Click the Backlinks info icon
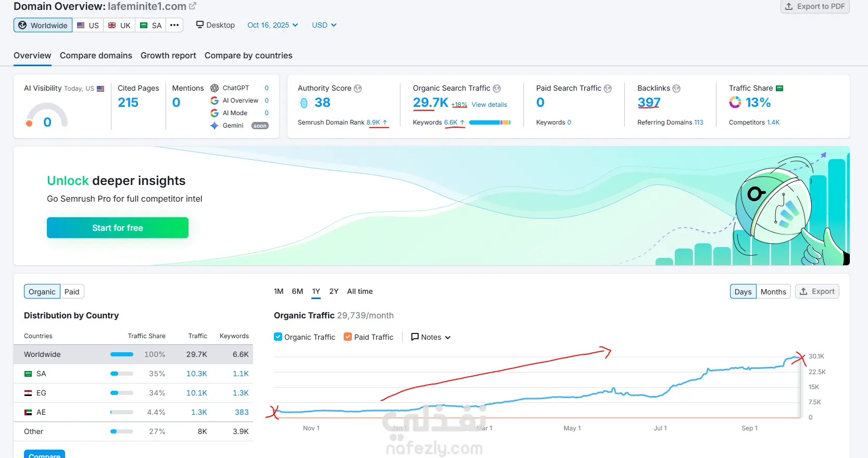The image size is (868, 458). coord(676,89)
